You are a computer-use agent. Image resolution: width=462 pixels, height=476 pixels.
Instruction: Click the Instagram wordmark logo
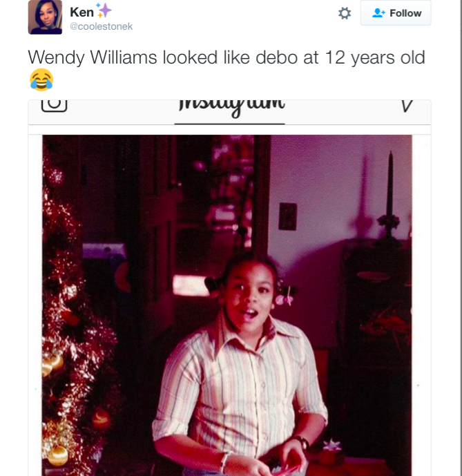point(231,108)
